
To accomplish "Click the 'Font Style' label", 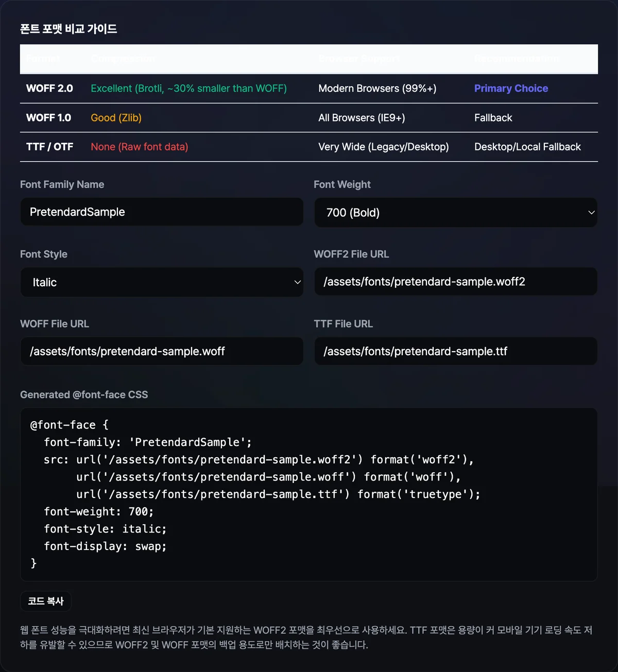I will [44, 254].
